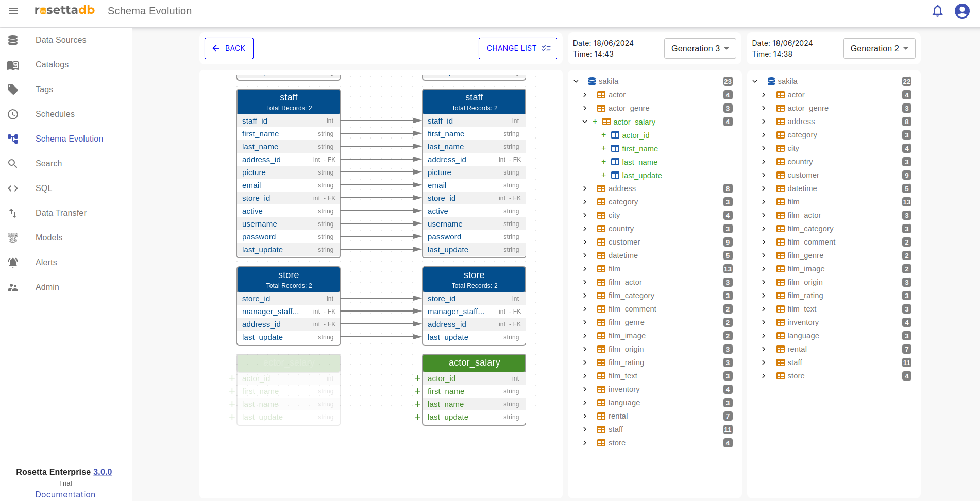Collapse the actor_salary tree node
980x501 pixels.
(584, 122)
